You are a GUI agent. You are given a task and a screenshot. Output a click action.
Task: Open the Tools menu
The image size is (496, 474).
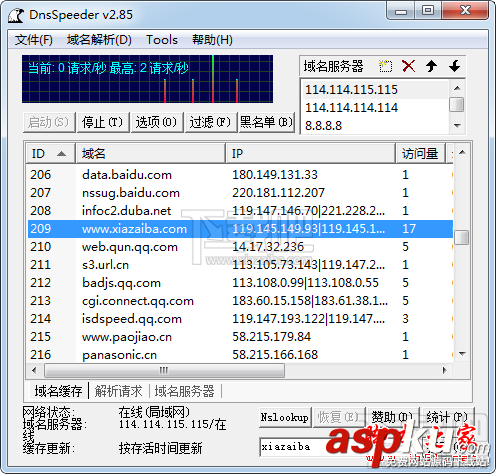tap(162, 40)
